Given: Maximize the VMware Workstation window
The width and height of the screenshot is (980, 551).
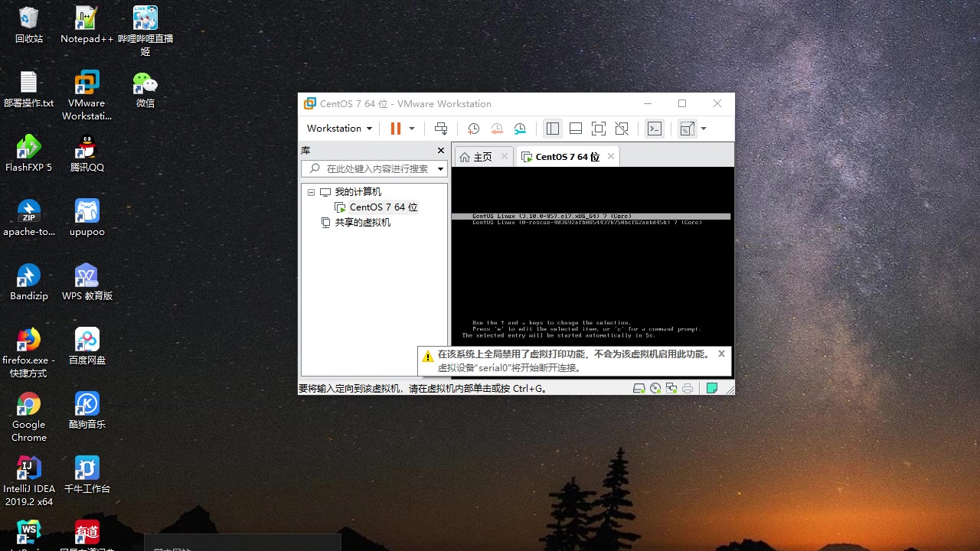Looking at the screenshot, I should pyautogui.click(x=682, y=103).
